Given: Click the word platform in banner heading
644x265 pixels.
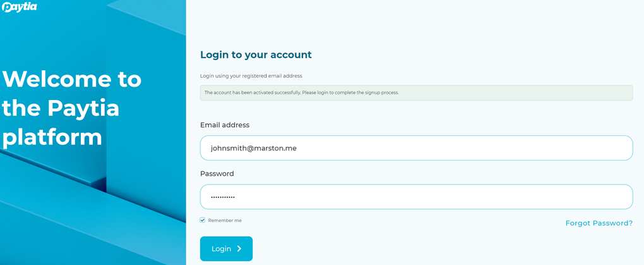Looking at the screenshot, I should [52, 137].
